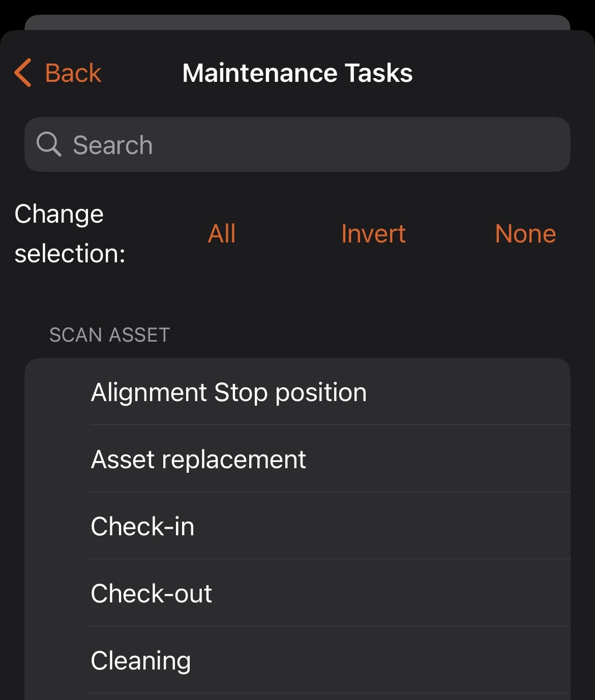Pick the Check-out maintenance task
Viewport: 595px width, 700px height.
click(151, 593)
